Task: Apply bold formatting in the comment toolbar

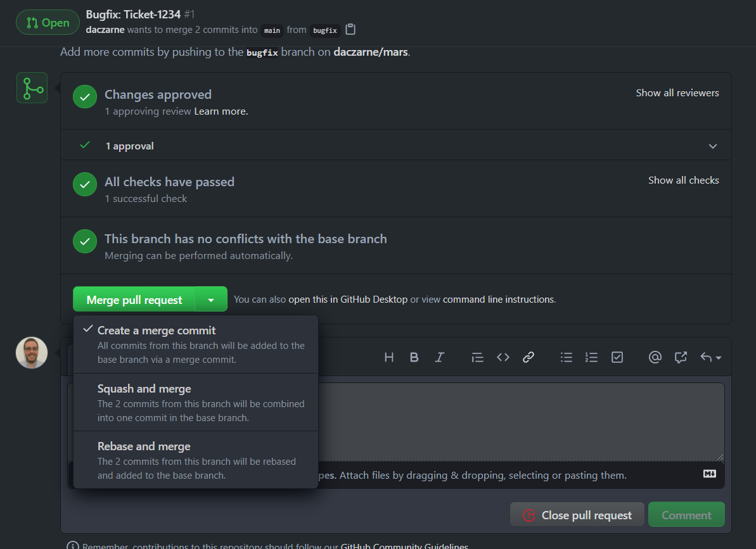Action: 414,358
